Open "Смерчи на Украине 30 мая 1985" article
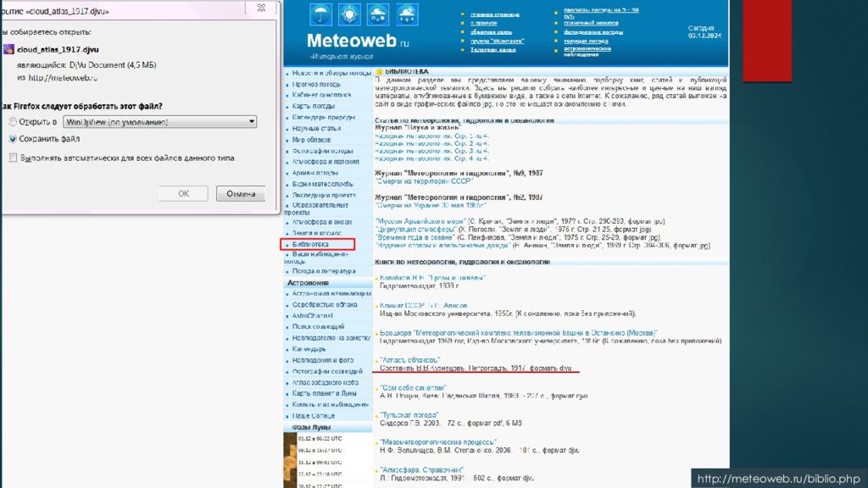 point(431,205)
